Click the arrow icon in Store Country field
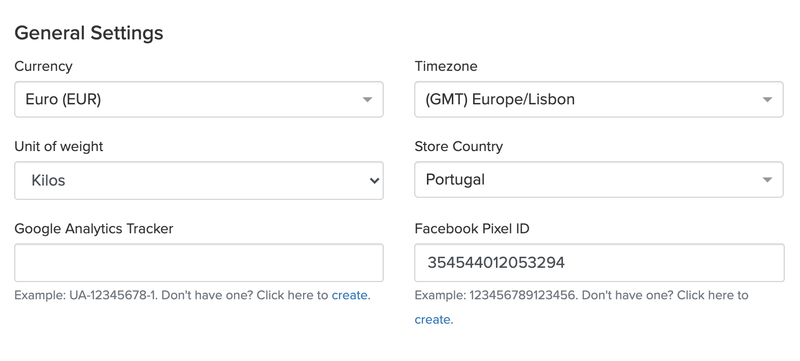Screen dimensions: 800x361 [x=767, y=180]
